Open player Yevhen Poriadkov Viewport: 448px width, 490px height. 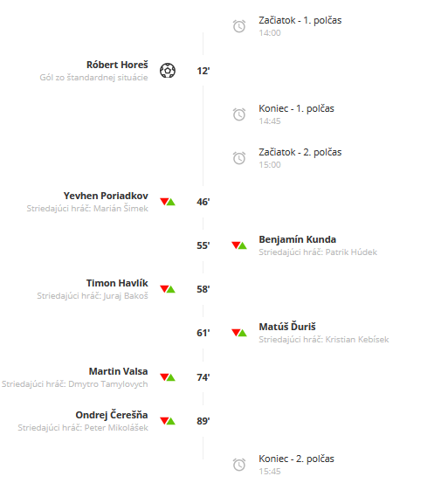point(106,196)
